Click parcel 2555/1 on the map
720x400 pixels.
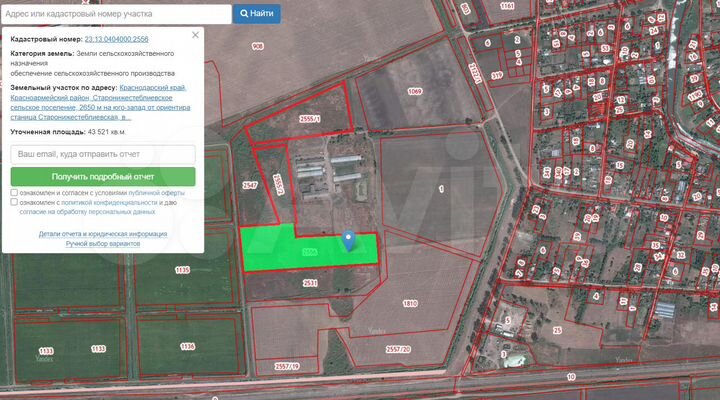[x=310, y=117]
